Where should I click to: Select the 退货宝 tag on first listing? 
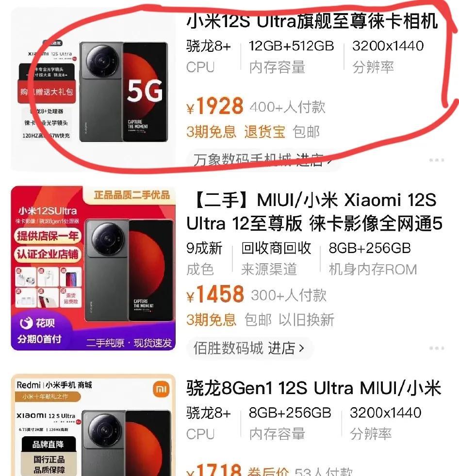click(x=265, y=132)
